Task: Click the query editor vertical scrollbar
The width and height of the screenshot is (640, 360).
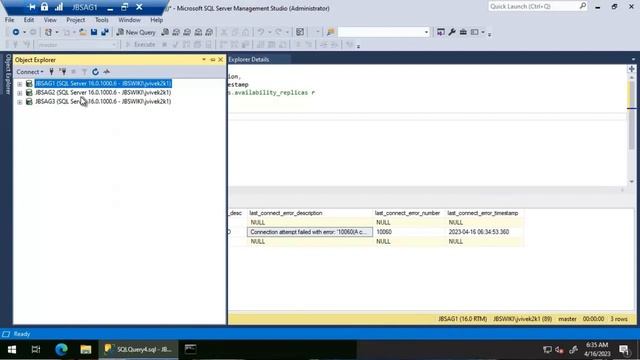Action: click(x=631, y=129)
